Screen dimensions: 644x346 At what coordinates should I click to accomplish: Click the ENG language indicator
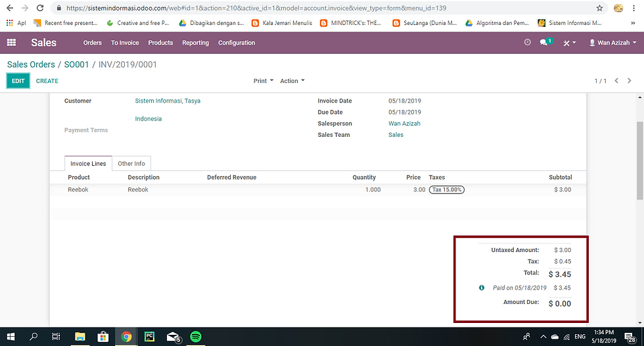click(x=580, y=337)
